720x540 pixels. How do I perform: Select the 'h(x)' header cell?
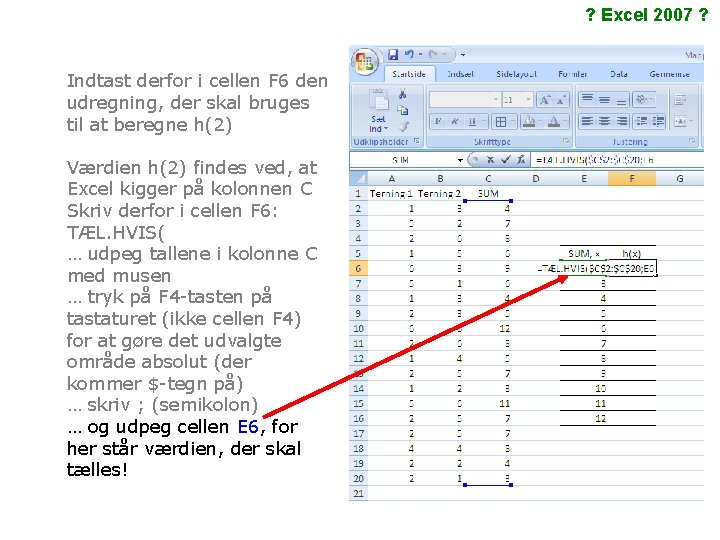click(x=632, y=253)
